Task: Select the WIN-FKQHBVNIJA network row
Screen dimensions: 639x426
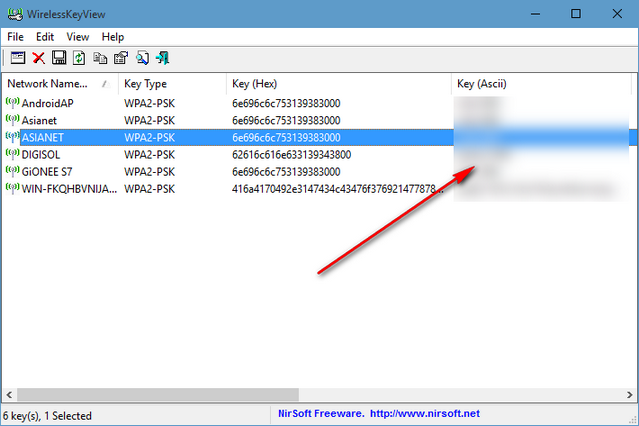Action: [x=317, y=189]
